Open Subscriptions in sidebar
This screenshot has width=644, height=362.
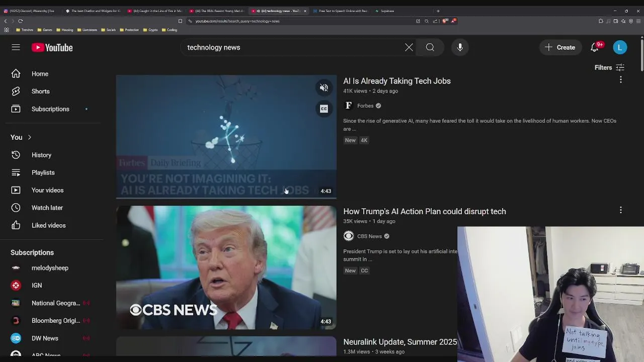pyautogui.click(x=50, y=109)
